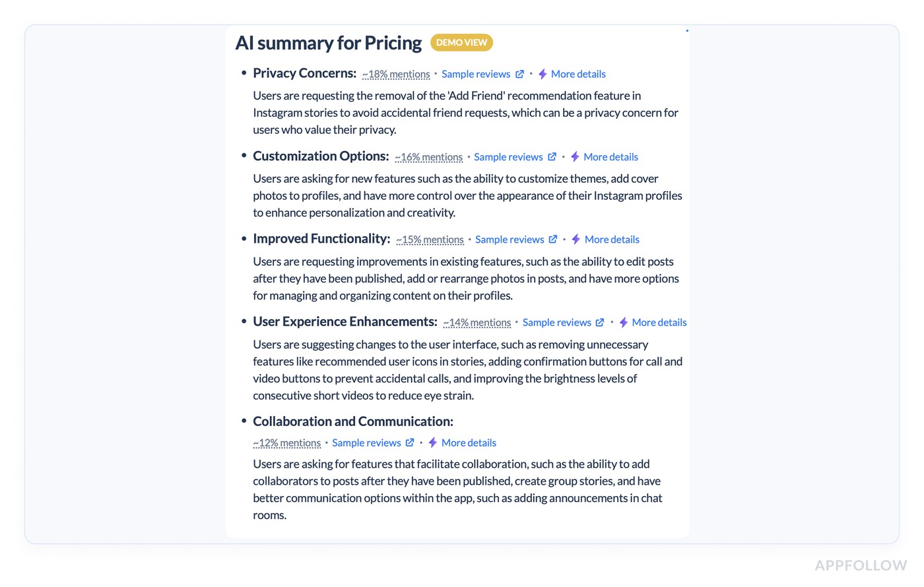Click the external link icon for Customization Options reviews
The image size is (924, 587).
click(x=553, y=156)
